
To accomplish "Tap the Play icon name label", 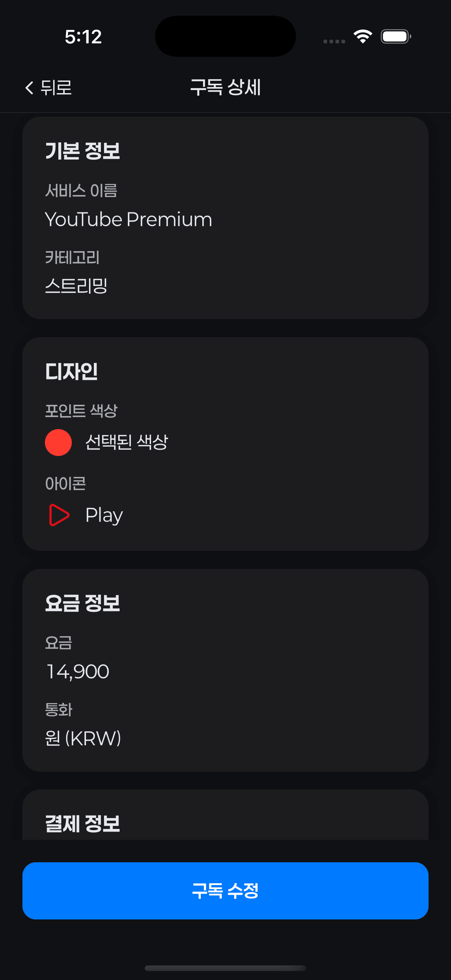I will click(104, 515).
